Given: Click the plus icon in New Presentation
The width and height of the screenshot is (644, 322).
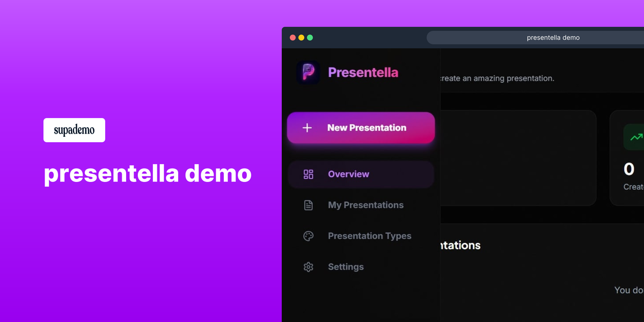Looking at the screenshot, I should [307, 128].
